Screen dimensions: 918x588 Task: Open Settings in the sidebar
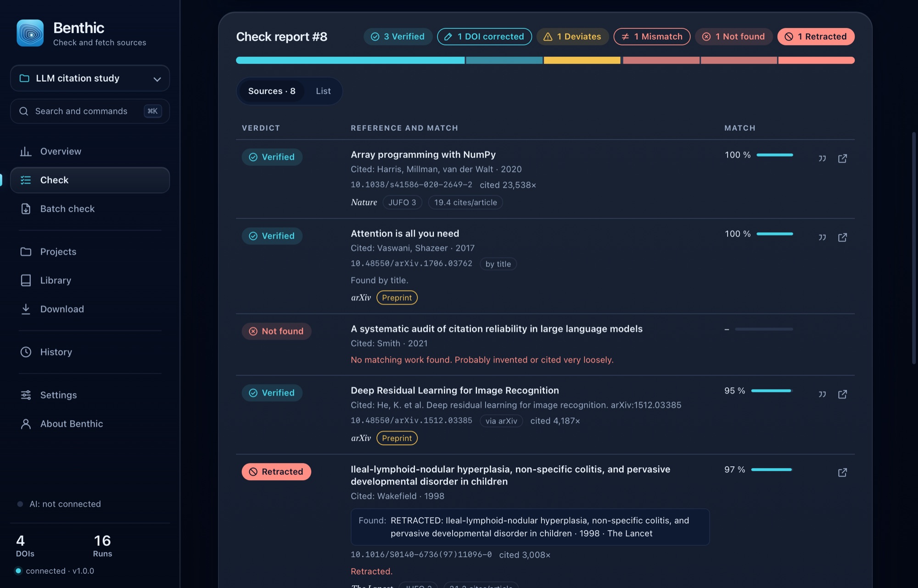tap(90, 395)
